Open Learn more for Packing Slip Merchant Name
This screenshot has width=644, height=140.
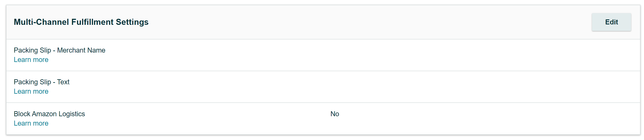coord(31,60)
